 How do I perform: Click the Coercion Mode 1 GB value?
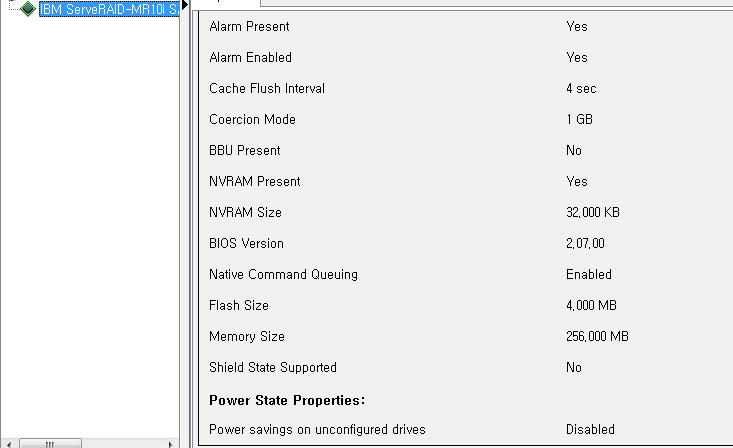tap(579, 119)
